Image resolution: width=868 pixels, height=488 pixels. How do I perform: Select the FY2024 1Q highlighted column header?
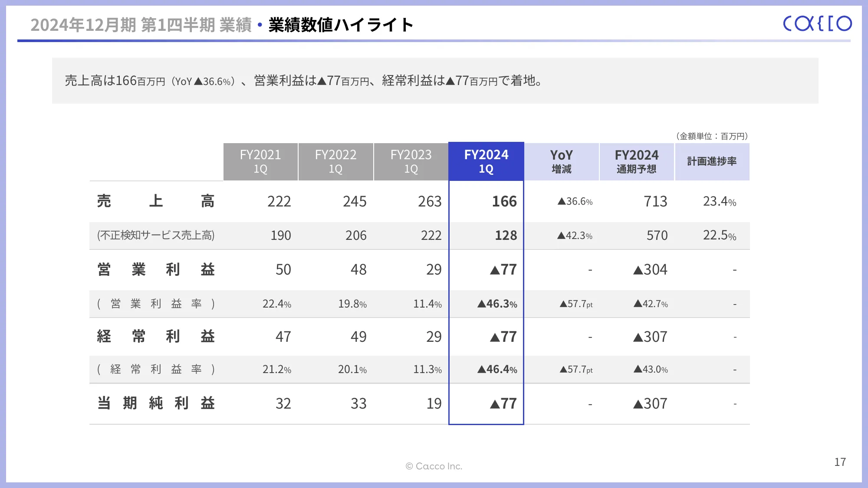coord(486,161)
